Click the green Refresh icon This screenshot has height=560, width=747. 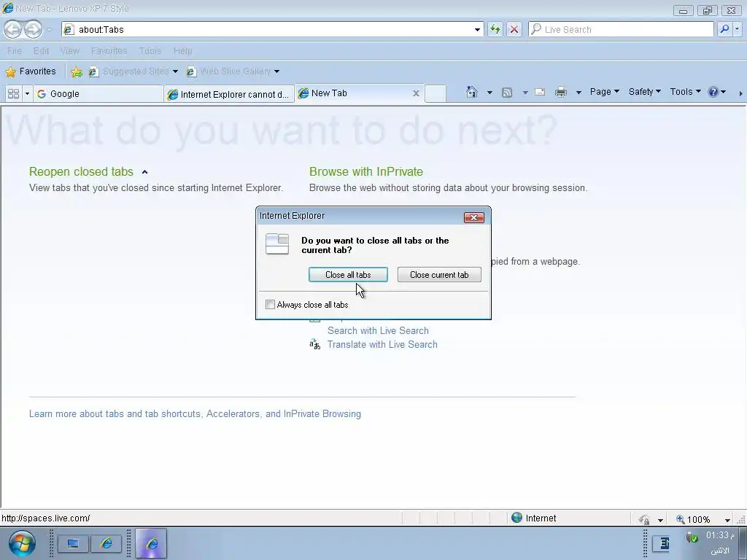[495, 29]
